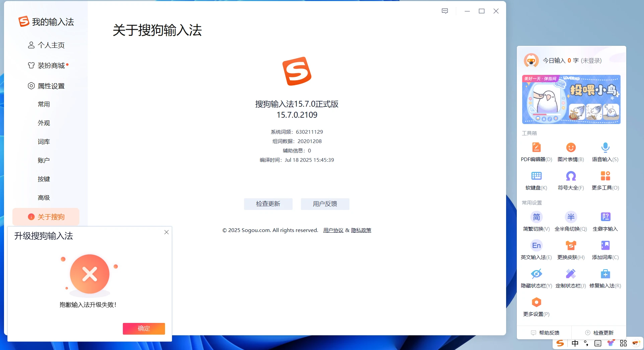Click the red X failure icon
Screen dimensions: 644x350
(x=90, y=274)
